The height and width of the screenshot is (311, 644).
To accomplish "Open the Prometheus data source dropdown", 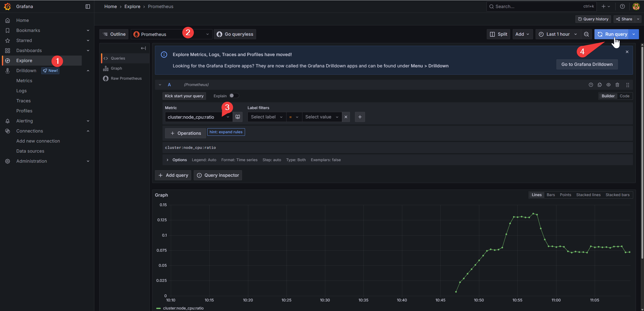I will [172, 34].
